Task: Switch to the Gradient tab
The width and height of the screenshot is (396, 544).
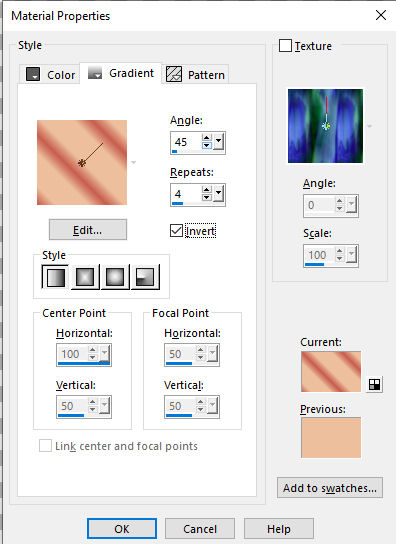Action: pos(121,73)
